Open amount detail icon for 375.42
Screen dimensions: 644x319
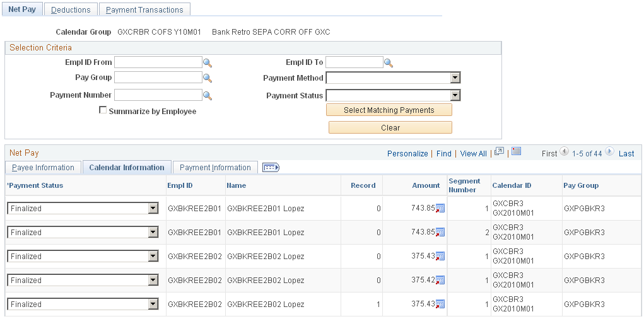pos(440,281)
